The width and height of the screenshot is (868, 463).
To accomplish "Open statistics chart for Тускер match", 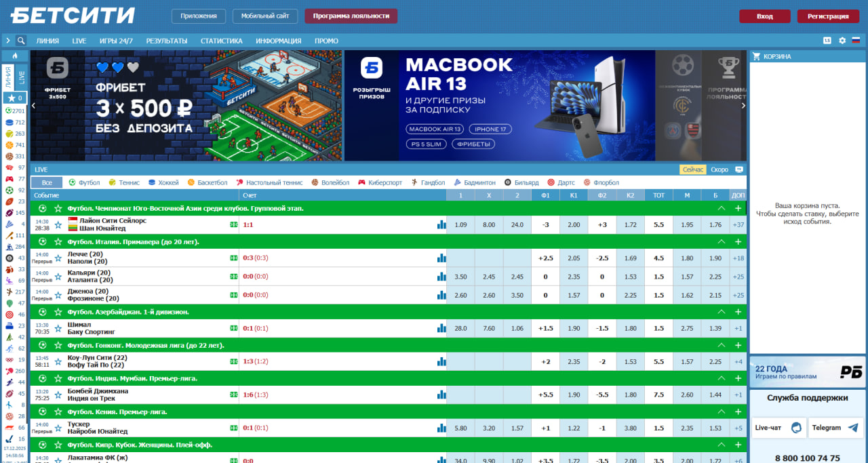I will click(441, 428).
